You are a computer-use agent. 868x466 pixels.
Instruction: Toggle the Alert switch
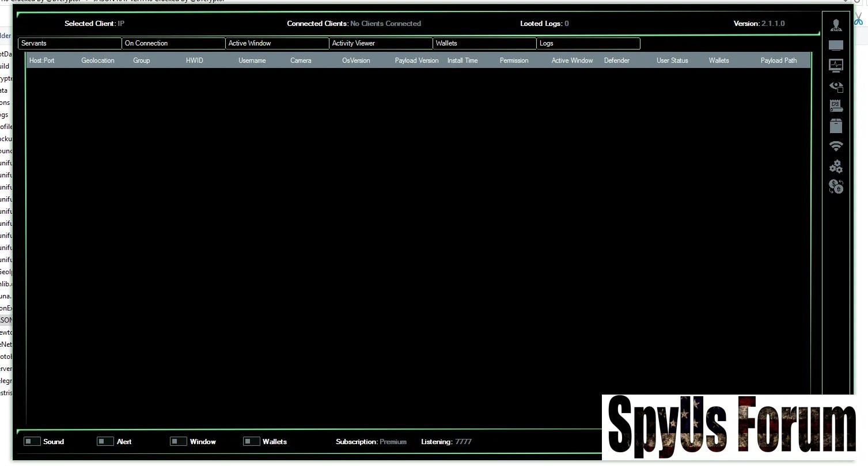(x=105, y=442)
